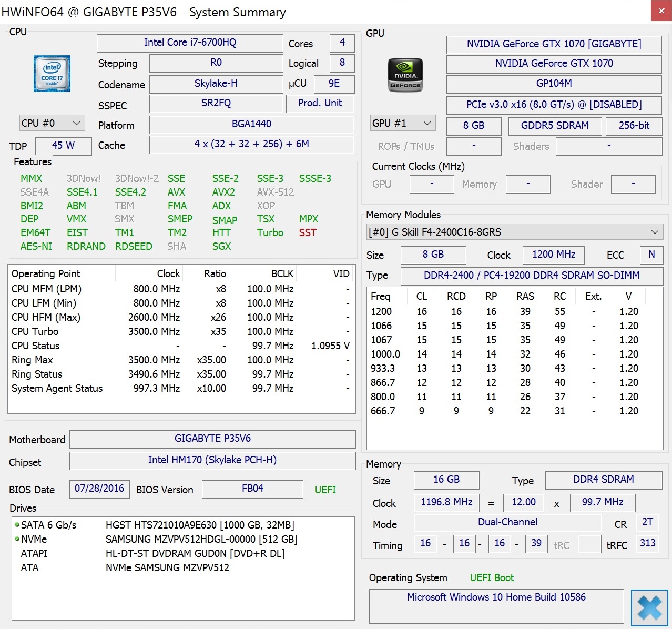Open the CPU #0 selector dropdown
The width and height of the screenshot is (672, 629).
coord(52,123)
